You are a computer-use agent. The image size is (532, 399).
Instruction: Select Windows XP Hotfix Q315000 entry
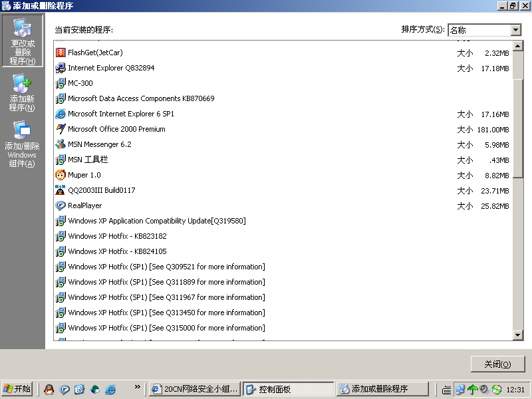(167, 328)
